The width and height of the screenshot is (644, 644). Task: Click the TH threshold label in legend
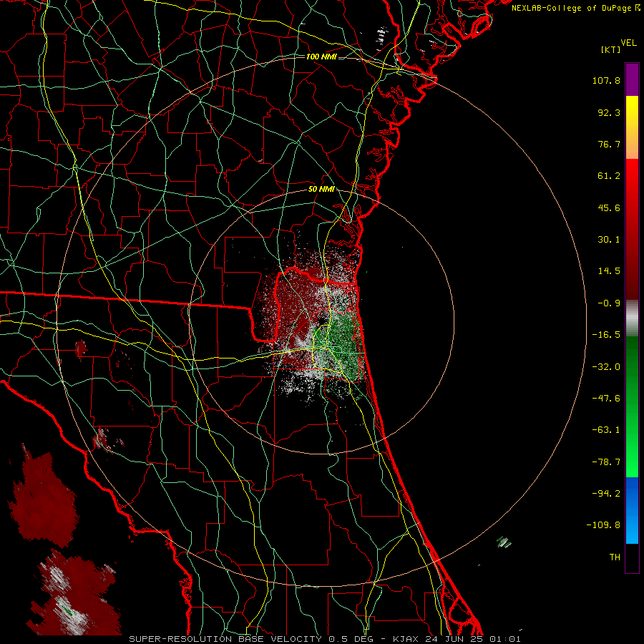coord(615,557)
